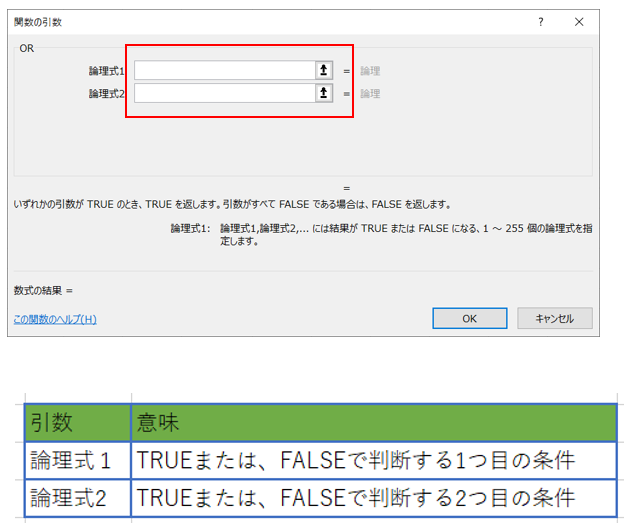The image size is (627, 524).
Task: Click inside the 論理式1 input box
Action: (x=225, y=70)
